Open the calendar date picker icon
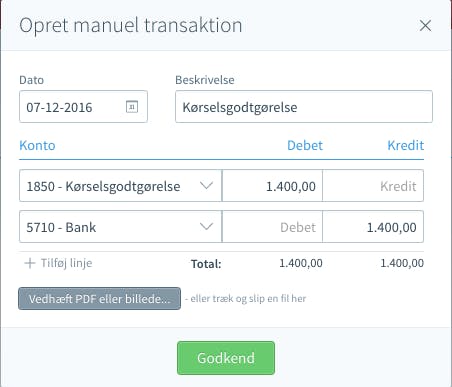This screenshot has width=452, height=387. [132, 107]
